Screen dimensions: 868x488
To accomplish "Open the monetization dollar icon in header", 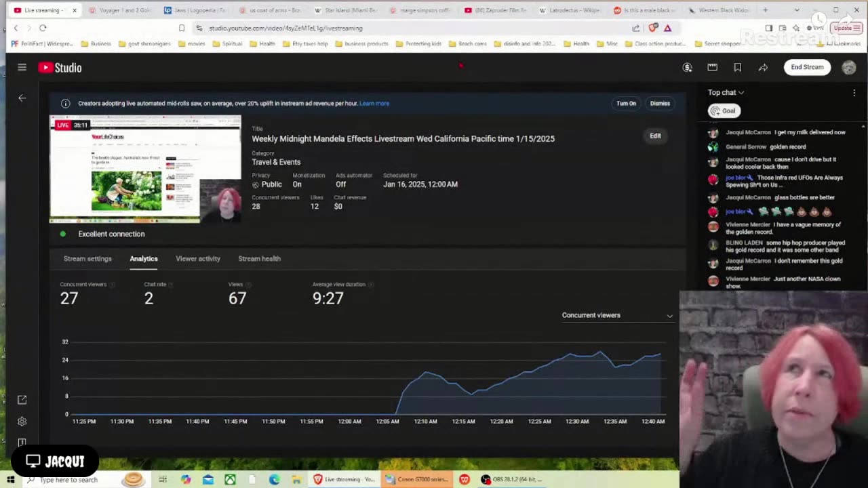I will (x=687, y=67).
